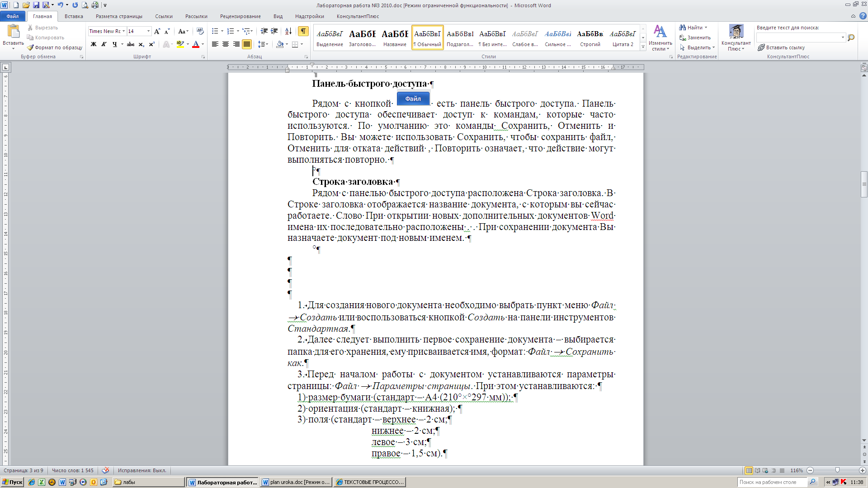Click the Paste (Вставить) icon
This screenshot has width=868, height=488.
pos(13,32)
